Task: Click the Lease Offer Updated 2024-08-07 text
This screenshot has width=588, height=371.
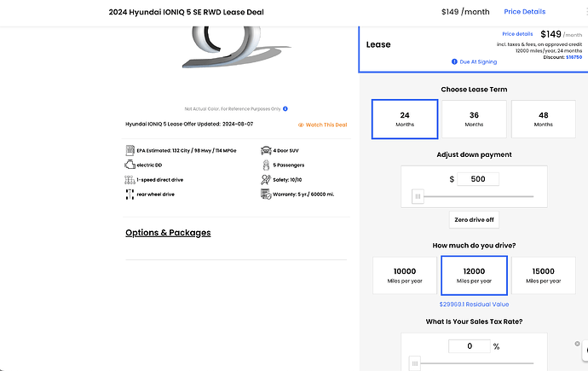Action: point(189,124)
